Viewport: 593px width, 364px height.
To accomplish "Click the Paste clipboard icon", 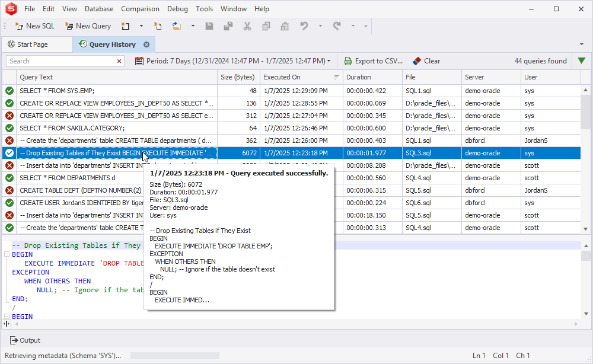I will click(285, 26).
